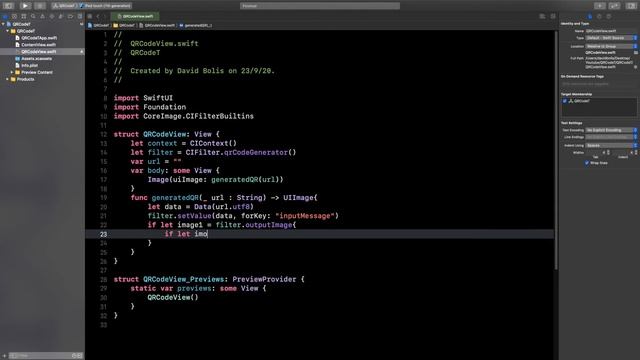Collapse the QRCodeT project root

(4, 24)
